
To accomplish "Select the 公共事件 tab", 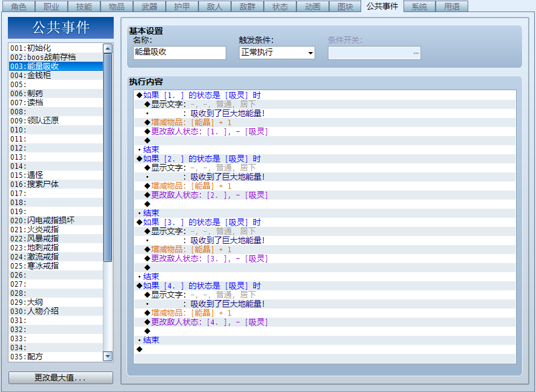I will [x=382, y=6].
